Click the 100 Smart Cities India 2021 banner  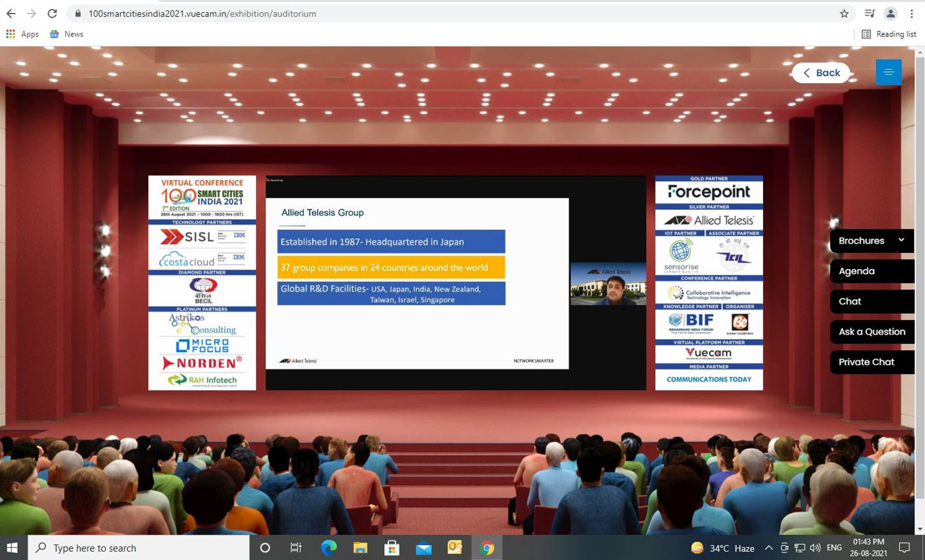202,198
